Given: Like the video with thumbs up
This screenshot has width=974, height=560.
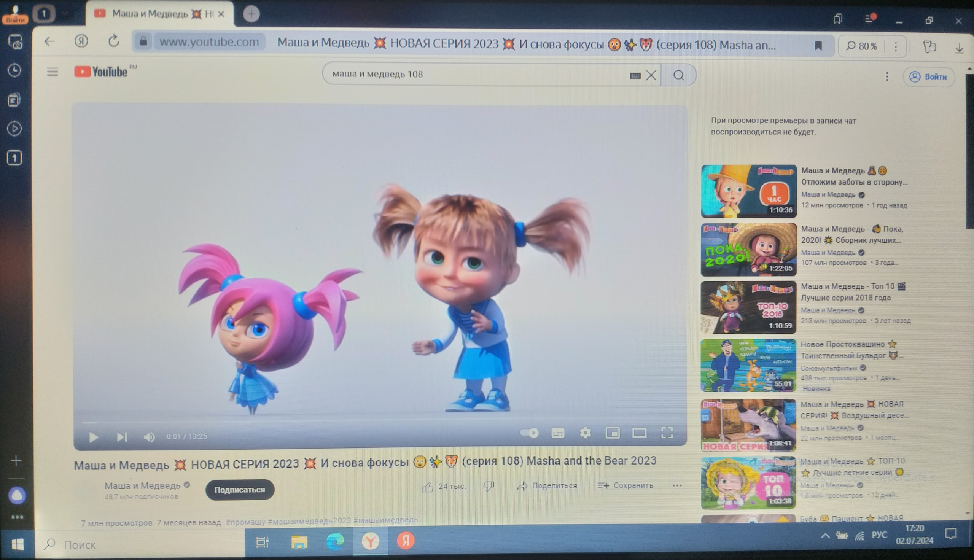Looking at the screenshot, I should (444, 487).
